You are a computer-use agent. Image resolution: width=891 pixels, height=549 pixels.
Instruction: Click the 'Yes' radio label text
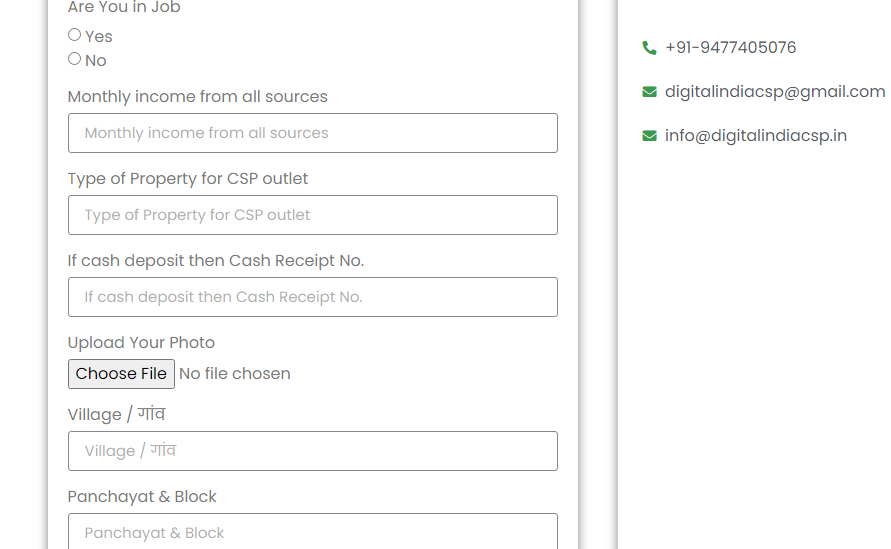99,36
